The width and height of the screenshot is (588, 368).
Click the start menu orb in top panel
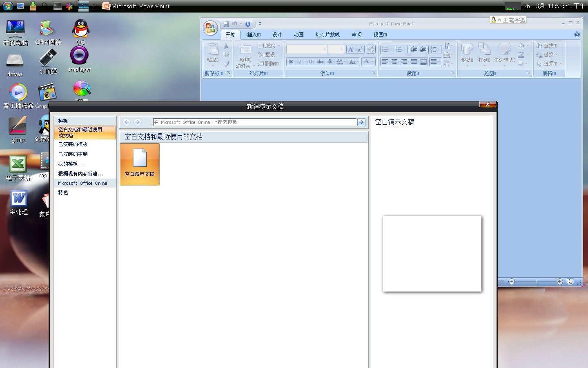[7, 6]
